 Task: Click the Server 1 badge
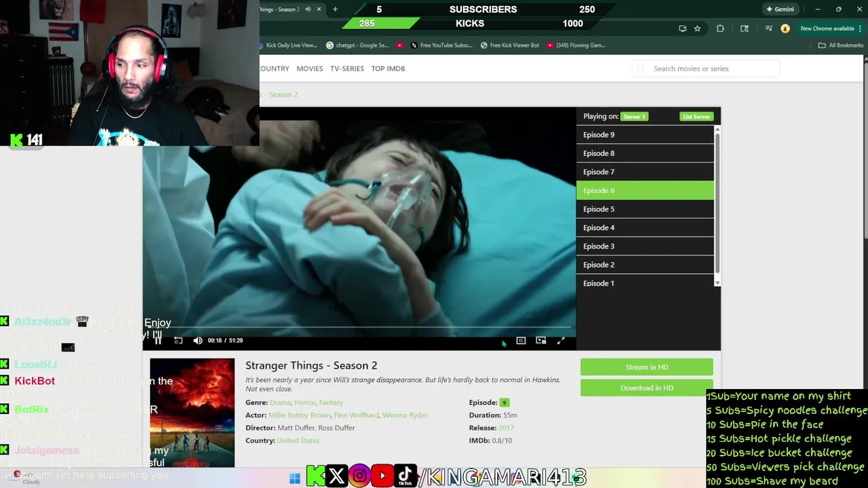tap(634, 117)
